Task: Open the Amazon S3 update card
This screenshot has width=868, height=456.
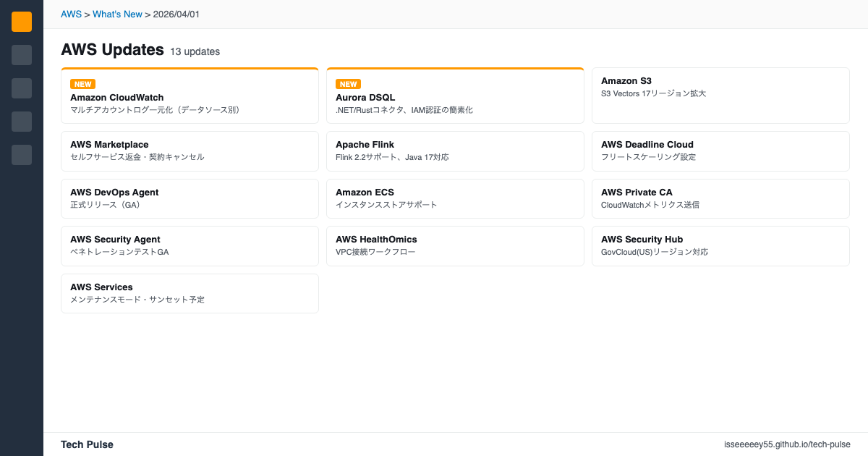Action: [720, 96]
